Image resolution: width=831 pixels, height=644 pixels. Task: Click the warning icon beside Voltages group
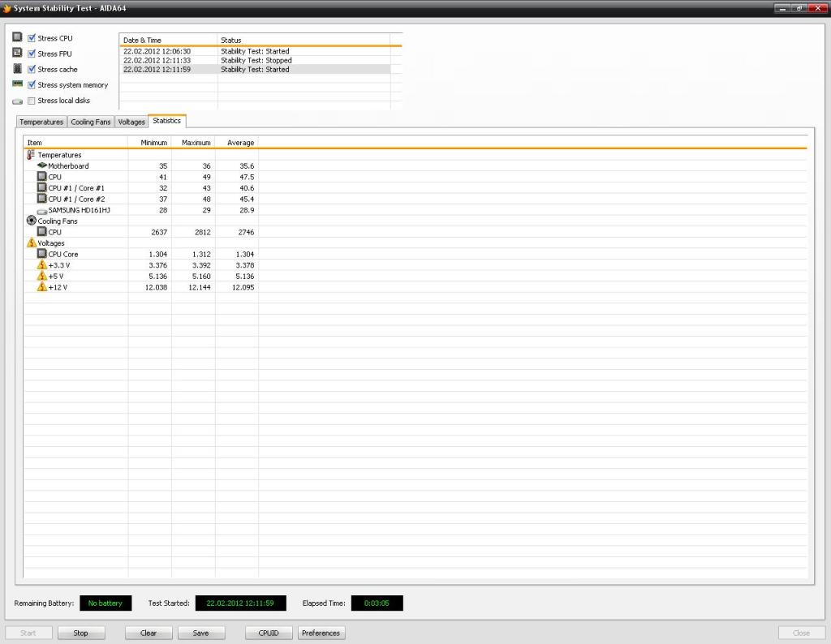[x=32, y=243]
